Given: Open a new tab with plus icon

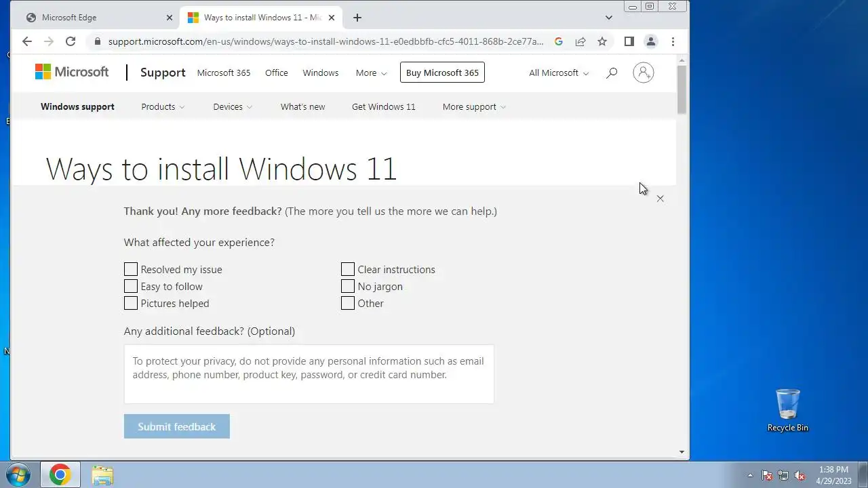Looking at the screenshot, I should [357, 18].
